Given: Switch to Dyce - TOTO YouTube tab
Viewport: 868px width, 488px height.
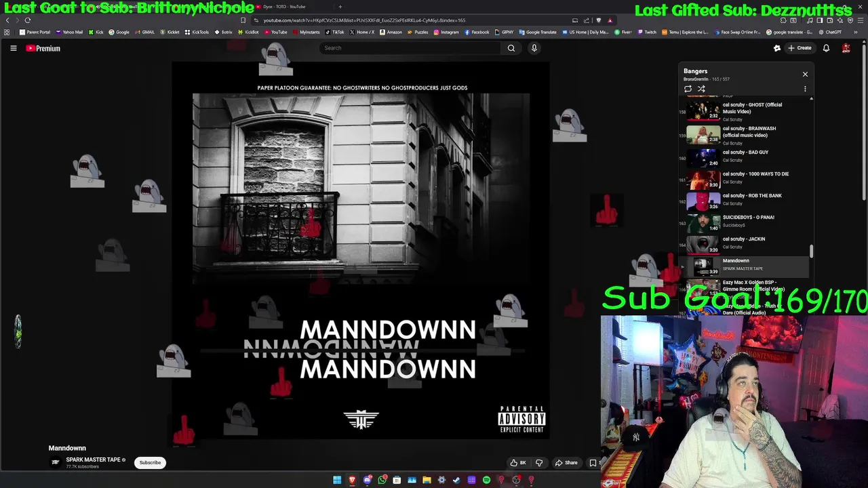Looking at the screenshot, I should coord(283,7).
